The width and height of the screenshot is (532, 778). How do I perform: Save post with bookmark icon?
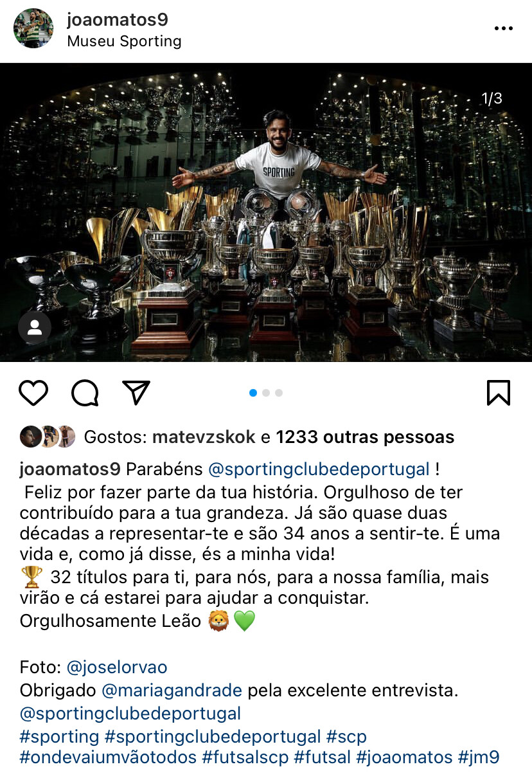click(499, 393)
